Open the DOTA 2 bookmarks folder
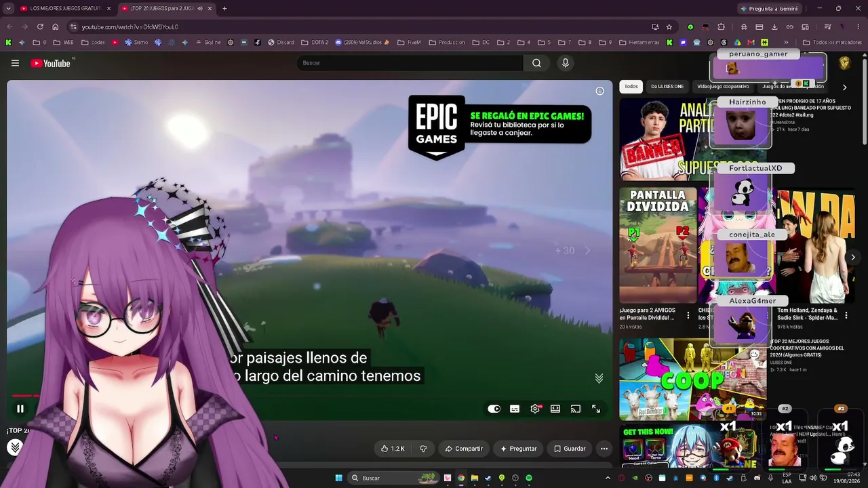Viewport: 868px width, 488px height. pyautogui.click(x=315, y=42)
